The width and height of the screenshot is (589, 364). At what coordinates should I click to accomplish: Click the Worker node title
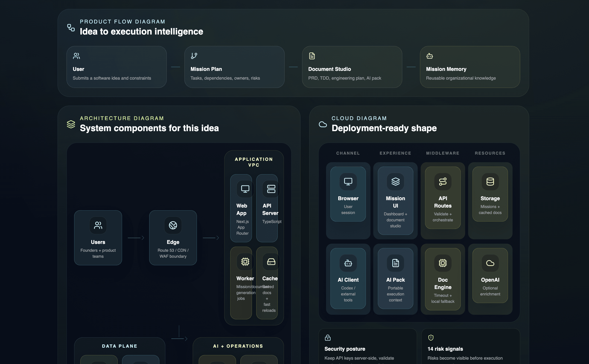(x=245, y=279)
